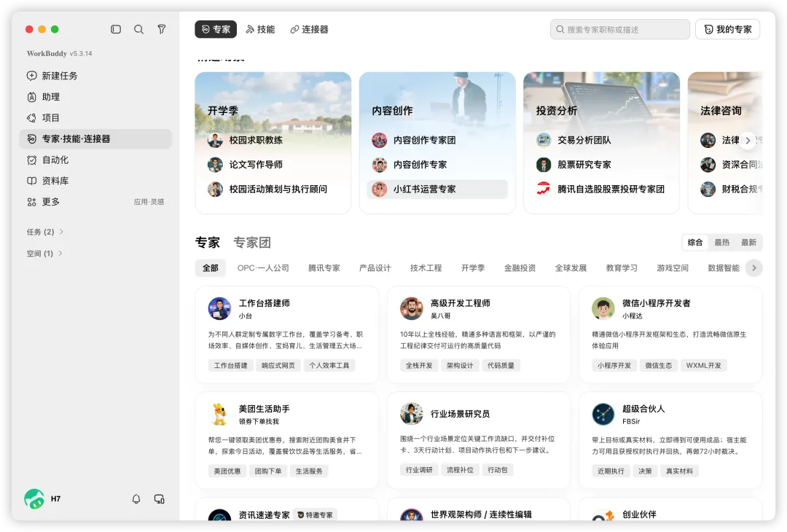Click the filter funnel icon in the sidebar header

click(x=162, y=29)
